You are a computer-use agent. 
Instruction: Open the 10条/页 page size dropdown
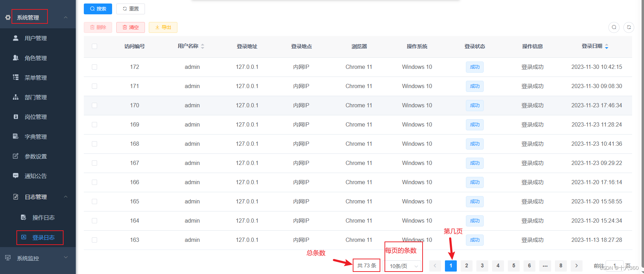point(403,266)
